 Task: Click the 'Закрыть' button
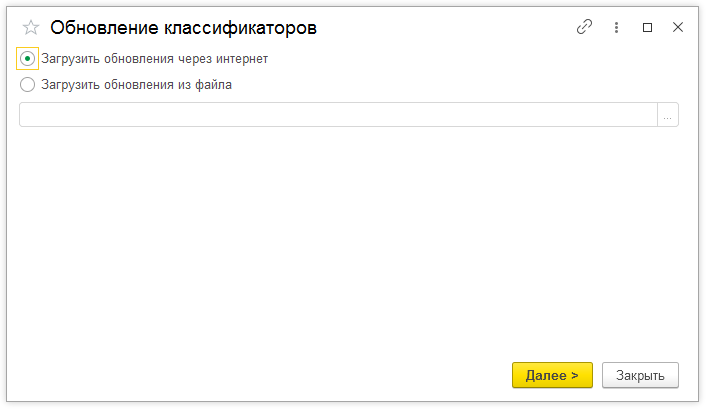(x=640, y=375)
